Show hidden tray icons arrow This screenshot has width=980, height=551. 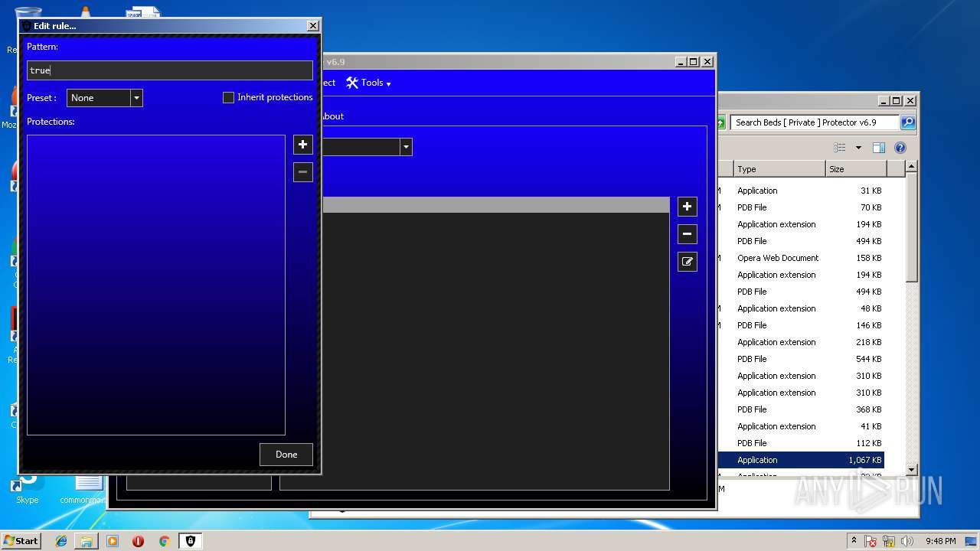point(854,540)
